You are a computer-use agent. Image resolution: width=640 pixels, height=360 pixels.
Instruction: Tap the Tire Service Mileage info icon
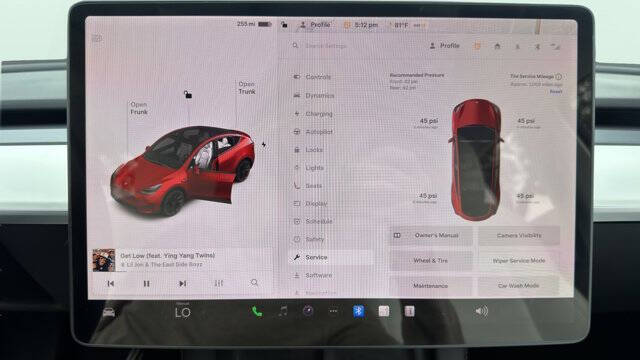pyautogui.click(x=558, y=76)
